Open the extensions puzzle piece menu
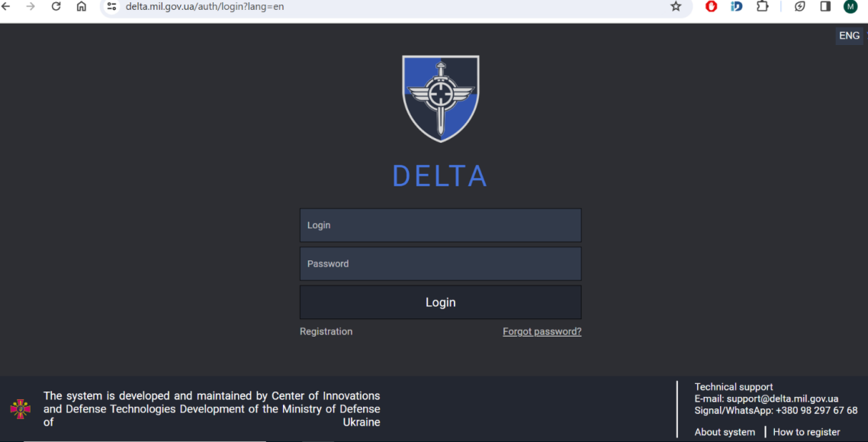This screenshot has width=868, height=442. pyautogui.click(x=763, y=7)
